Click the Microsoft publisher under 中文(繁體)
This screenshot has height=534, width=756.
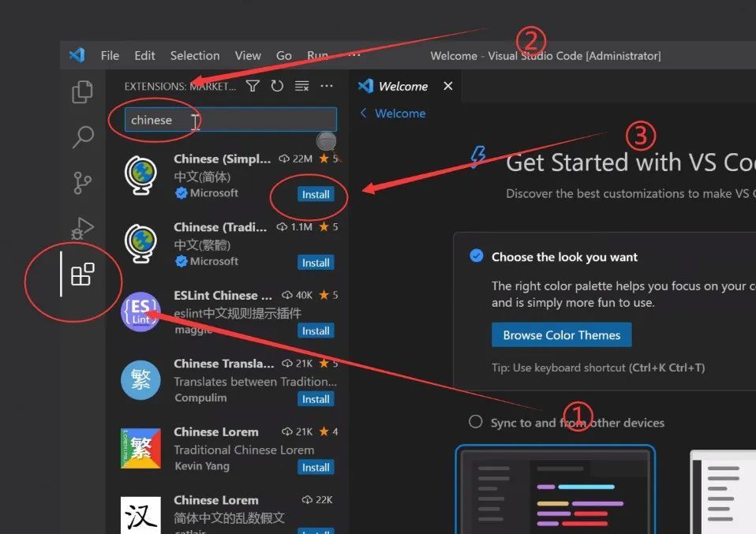coord(214,261)
